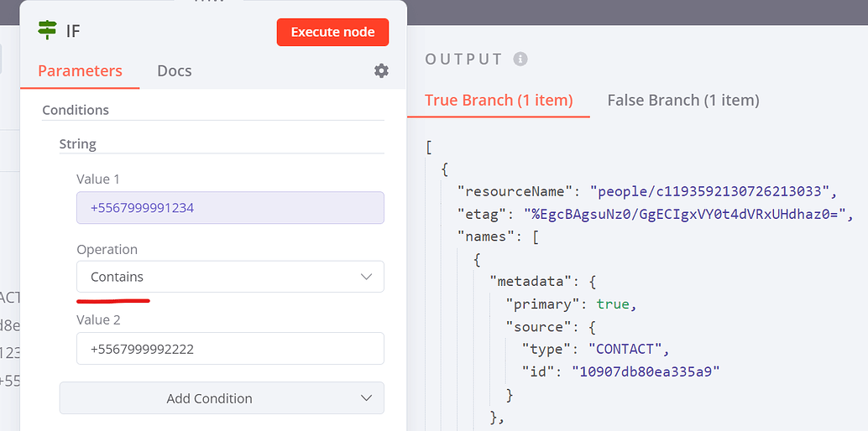Image resolution: width=868 pixels, height=431 pixels.
Task: Open the Docs tab
Action: point(174,71)
